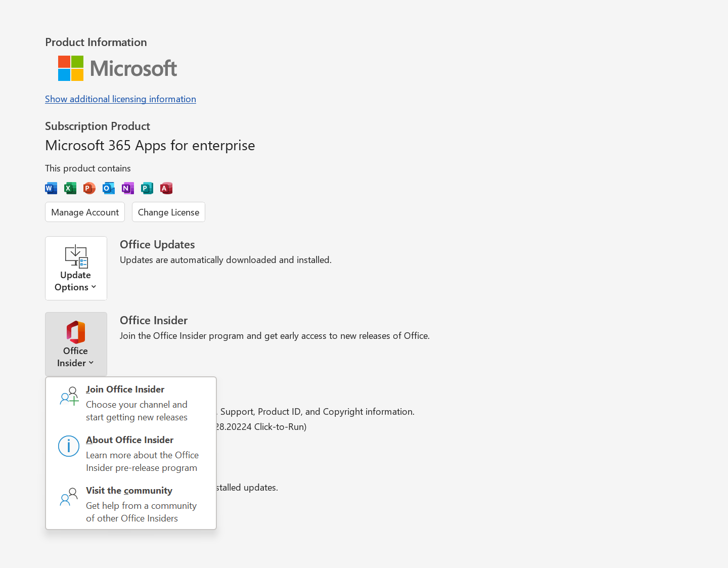Click the community people icon
Viewport: 728px width, 568px height.
(69, 498)
